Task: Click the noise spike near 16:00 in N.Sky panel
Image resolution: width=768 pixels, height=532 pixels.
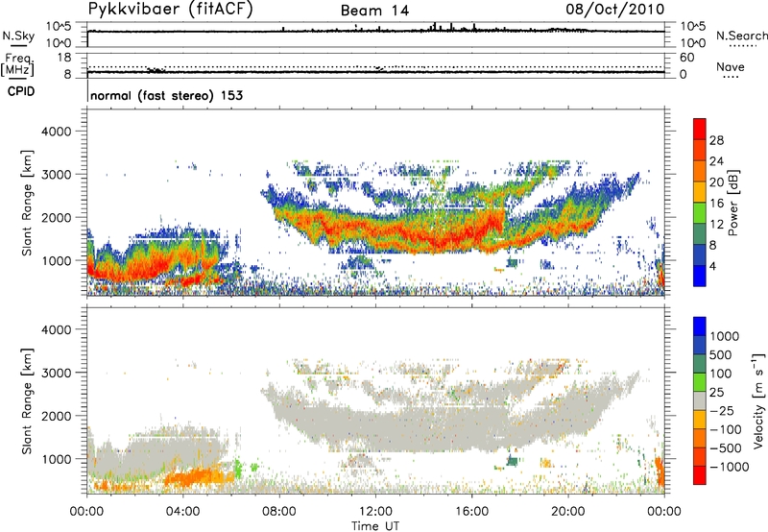Action: (474, 27)
